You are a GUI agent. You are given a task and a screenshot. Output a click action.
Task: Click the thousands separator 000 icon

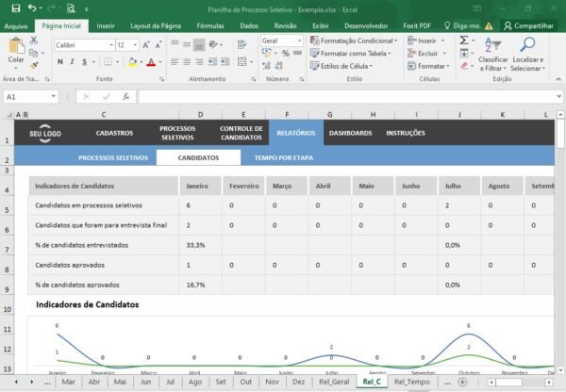298,53
